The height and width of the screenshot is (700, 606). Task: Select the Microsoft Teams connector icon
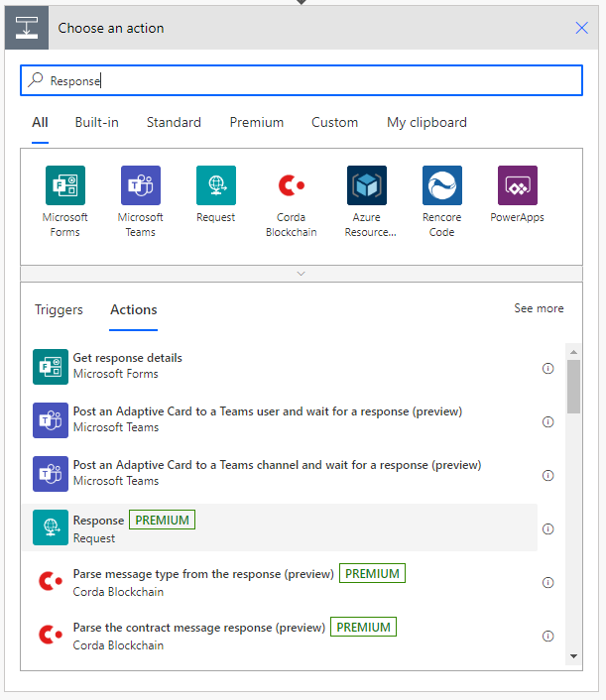coord(141,185)
